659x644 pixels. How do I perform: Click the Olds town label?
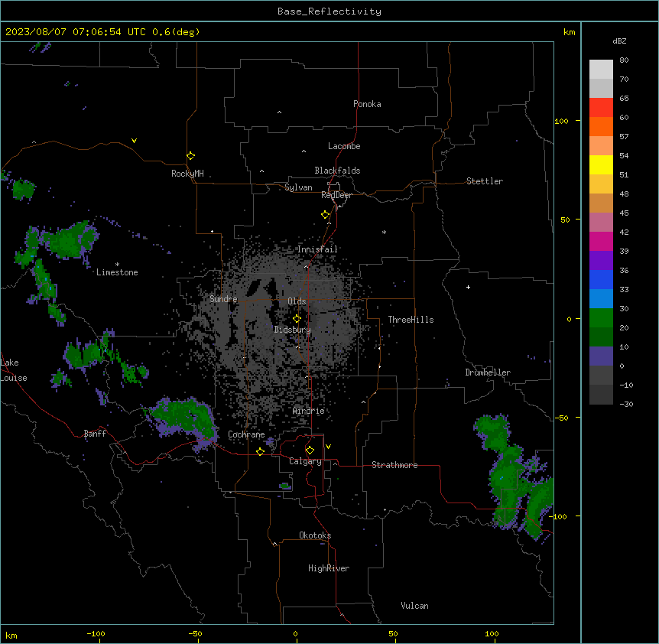tap(297, 301)
